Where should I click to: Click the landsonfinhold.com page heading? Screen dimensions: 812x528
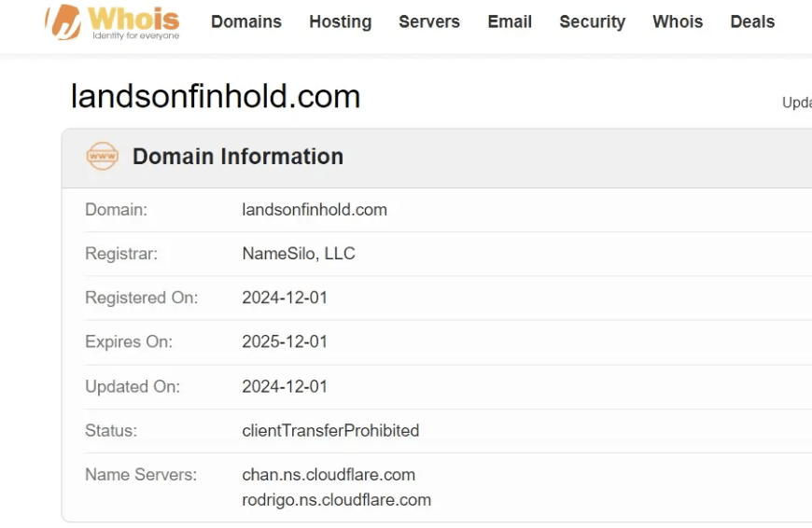(x=216, y=96)
